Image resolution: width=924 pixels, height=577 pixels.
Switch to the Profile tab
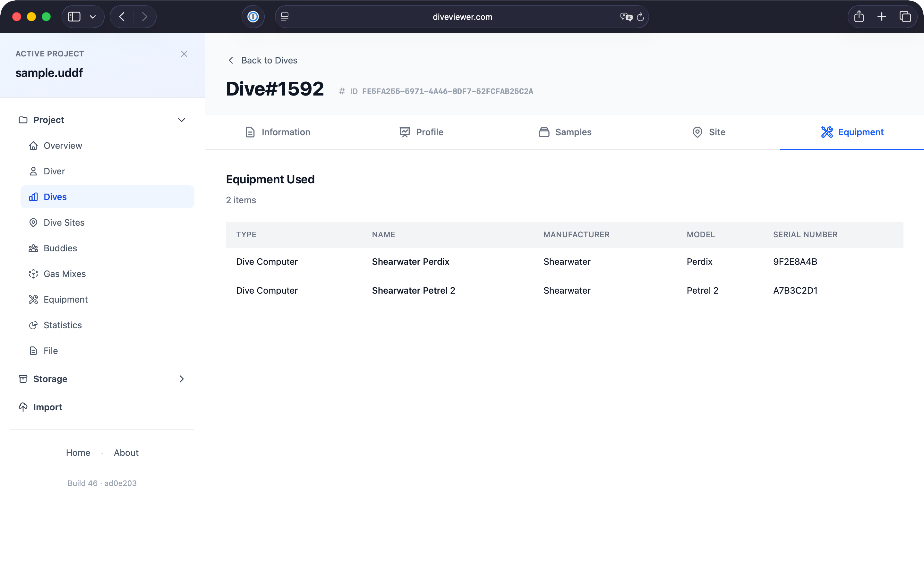[422, 132]
